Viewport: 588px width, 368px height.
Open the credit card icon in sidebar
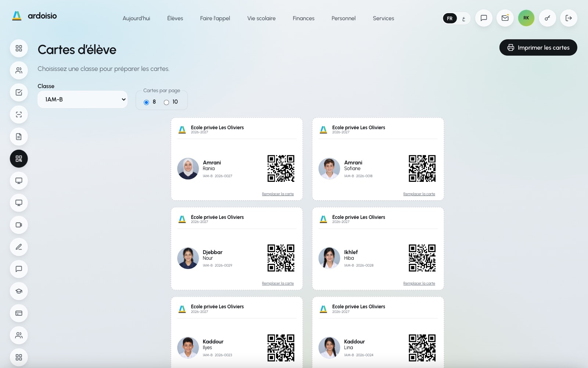(x=19, y=313)
